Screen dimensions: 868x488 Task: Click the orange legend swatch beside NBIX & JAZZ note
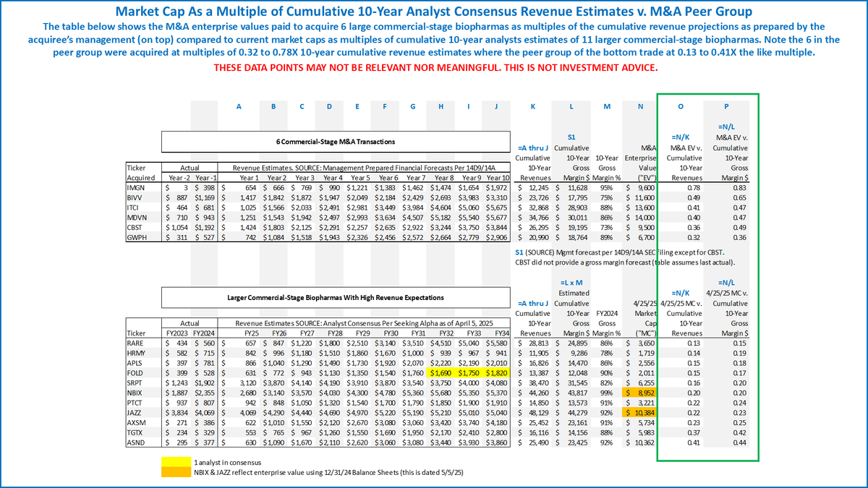point(176,471)
